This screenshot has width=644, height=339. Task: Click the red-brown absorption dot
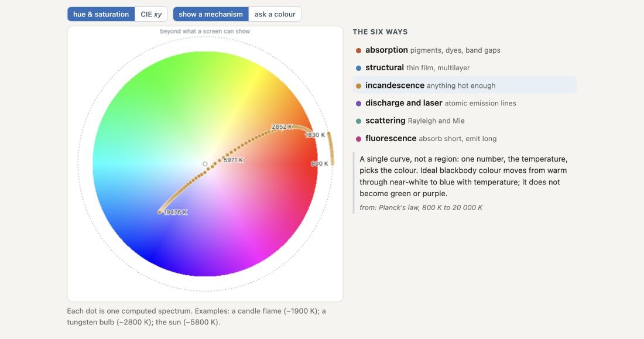358,50
